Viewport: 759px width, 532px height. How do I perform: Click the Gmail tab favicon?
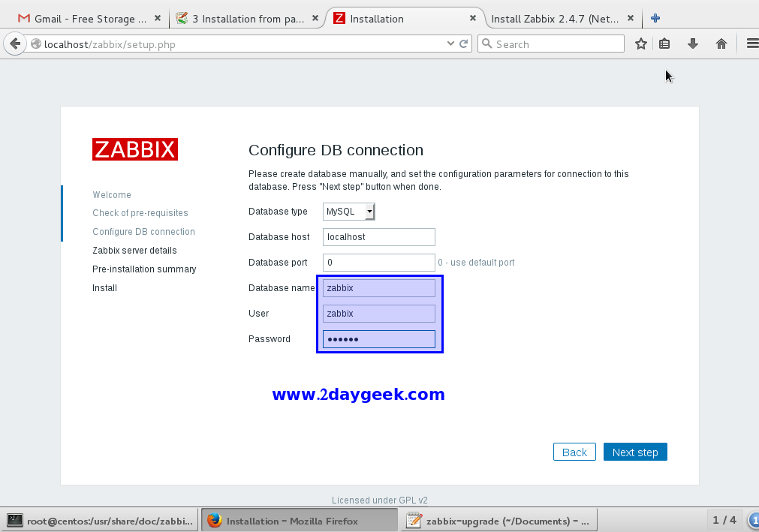(24, 18)
